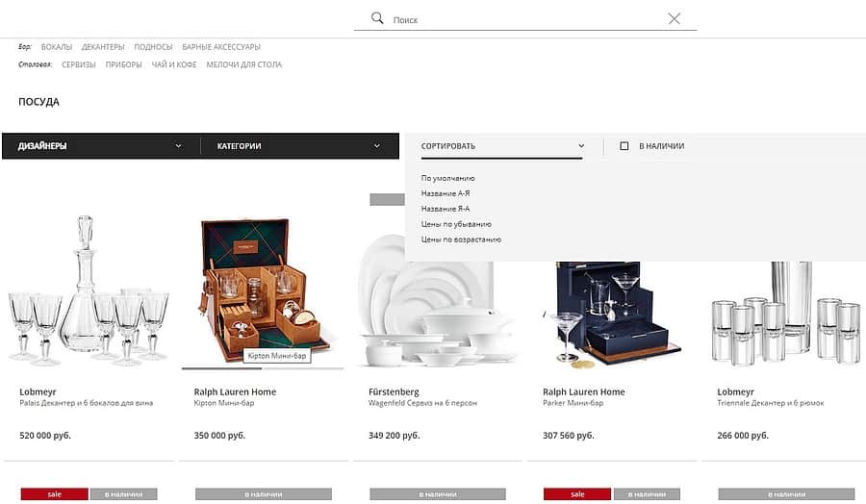This screenshot has height=504, width=866.
Task: Open the Lobmeyr Palais decanter product image
Action: (89, 290)
